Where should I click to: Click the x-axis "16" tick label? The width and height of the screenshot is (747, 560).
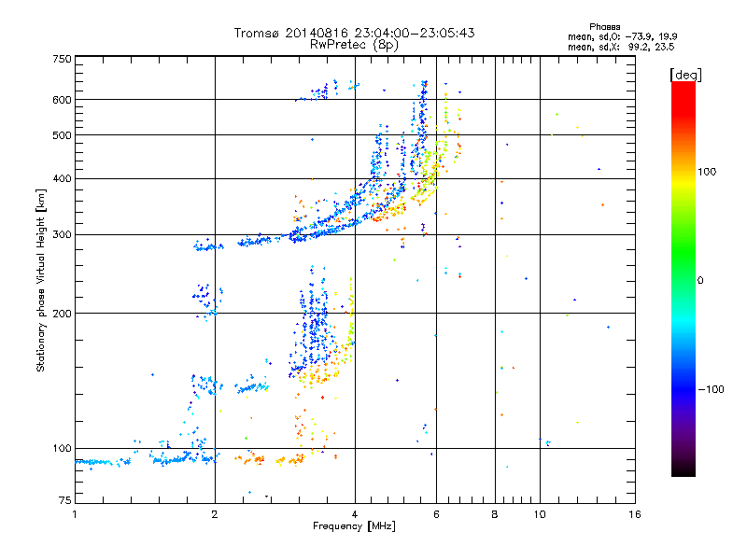coord(635,514)
